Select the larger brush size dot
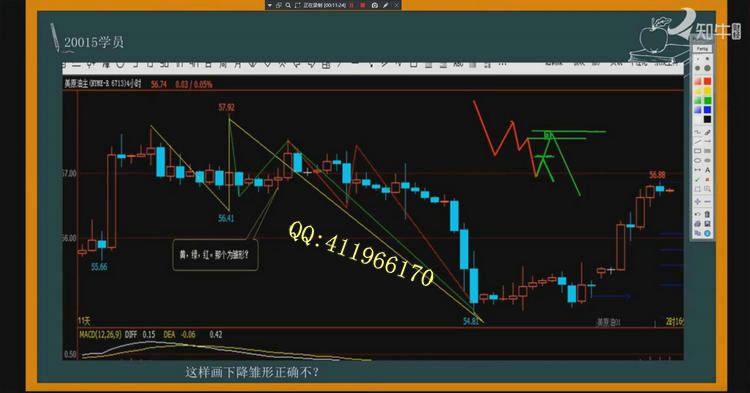The height and width of the screenshot is (393, 750). tap(707, 67)
